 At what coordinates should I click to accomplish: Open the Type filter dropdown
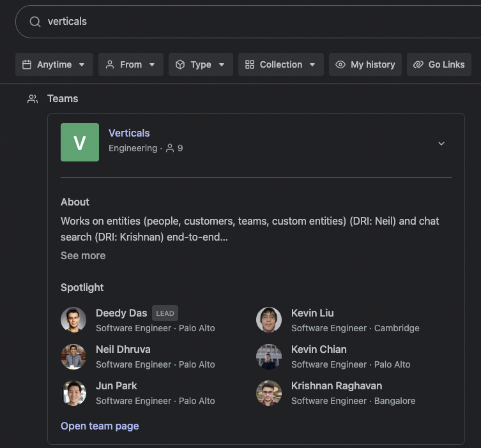pyautogui.click(x=201, y=64)
